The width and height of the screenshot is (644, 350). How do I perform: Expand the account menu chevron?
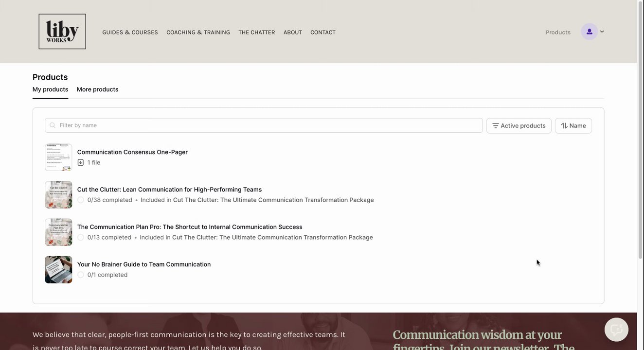pyautogui.click(x=602, y=32)
